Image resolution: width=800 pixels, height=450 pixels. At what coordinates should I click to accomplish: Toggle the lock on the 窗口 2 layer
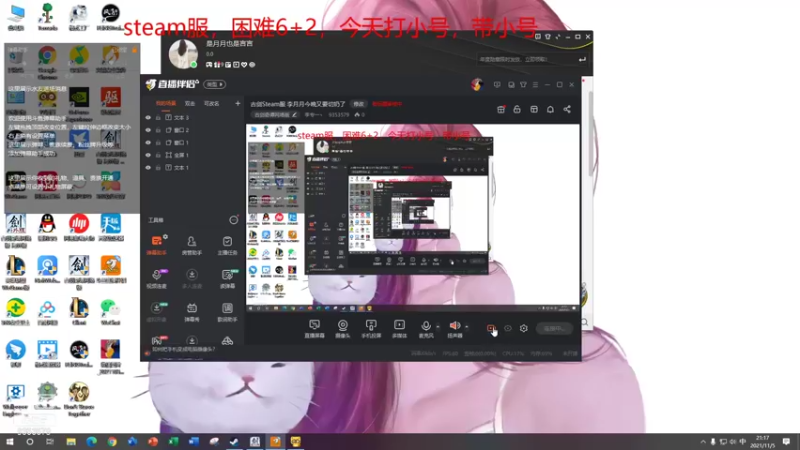(158, 130)
